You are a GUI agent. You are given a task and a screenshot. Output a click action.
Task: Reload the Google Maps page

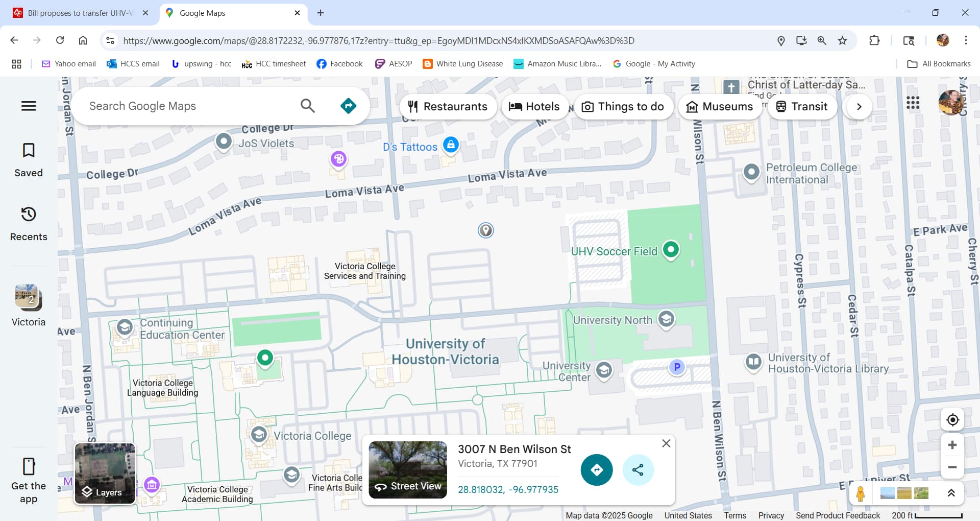tap(60, 40)
